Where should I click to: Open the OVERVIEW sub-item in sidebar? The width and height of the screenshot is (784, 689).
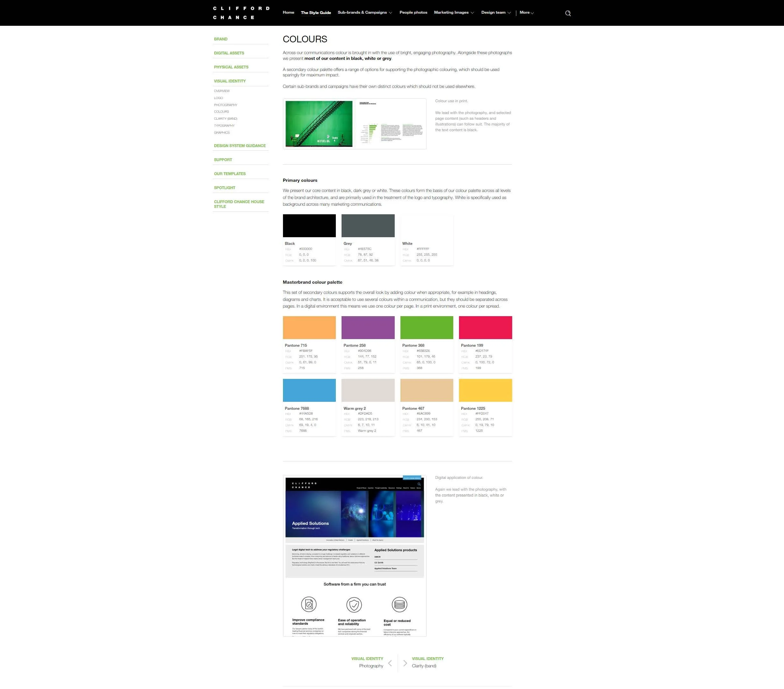coord(222,91)
